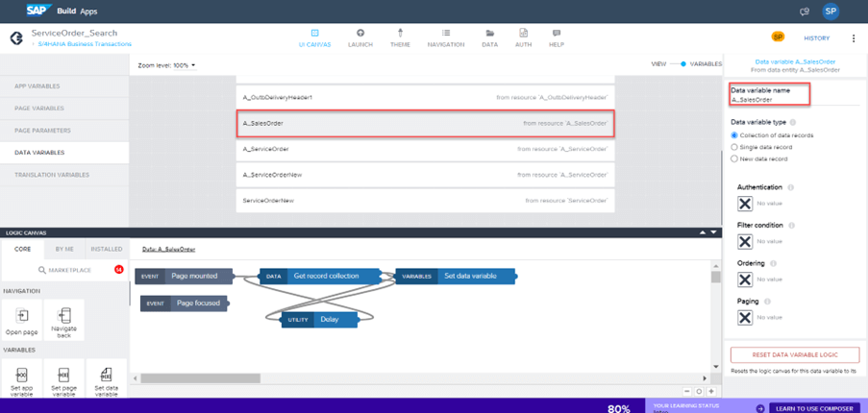The width and height of the screenshot is (868, 413).
Task: Switch to the Installed logic tab
Action: point(107,250)
